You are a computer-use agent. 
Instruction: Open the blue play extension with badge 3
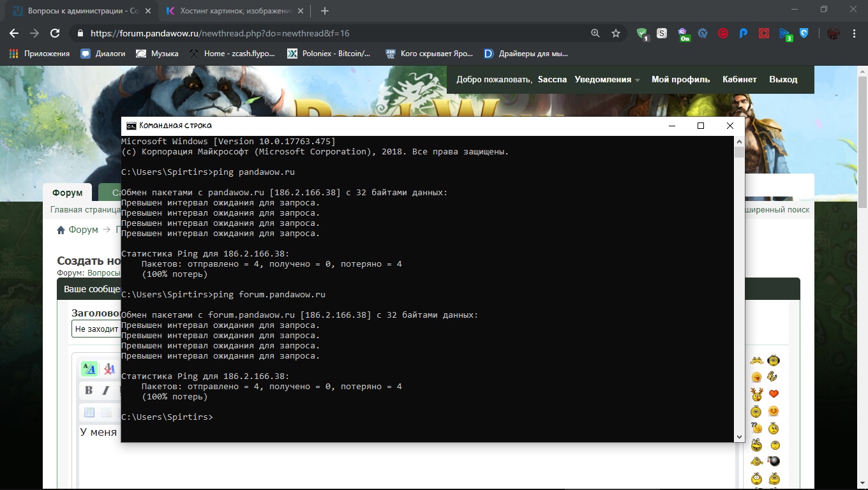click(x=785, y=34)
